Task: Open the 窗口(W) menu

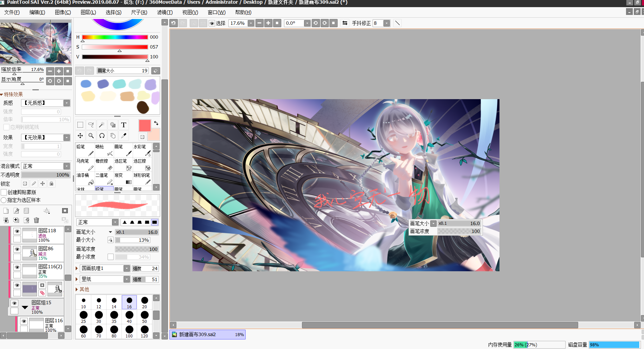Action: 216,12
